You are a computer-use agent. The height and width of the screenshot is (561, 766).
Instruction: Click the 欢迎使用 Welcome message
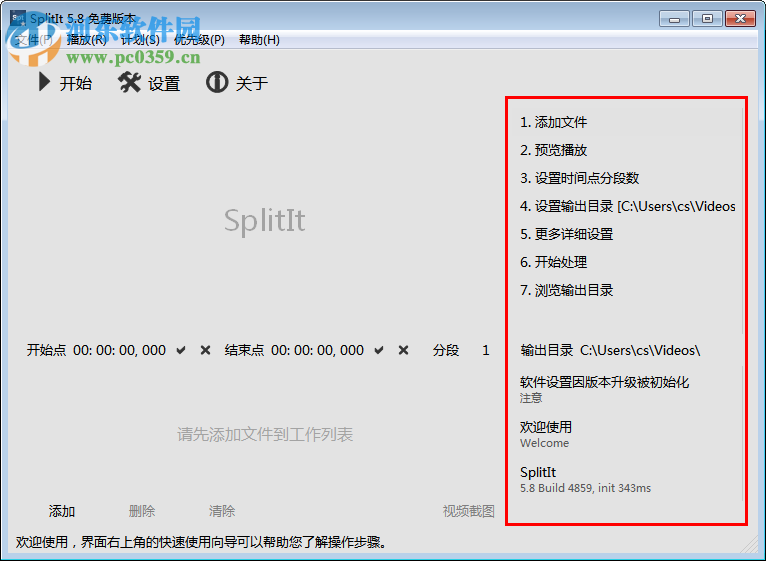546,434
